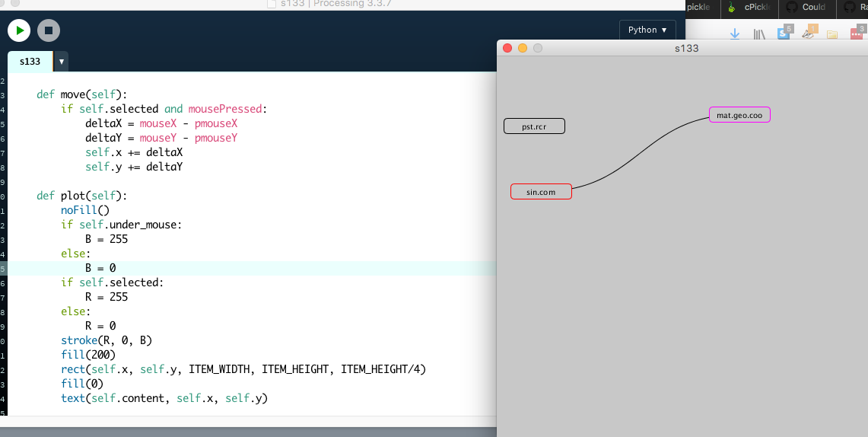This screenshot has height=437, width=868.
Task: Click the 'R = 255' code line
Action: 107,297
